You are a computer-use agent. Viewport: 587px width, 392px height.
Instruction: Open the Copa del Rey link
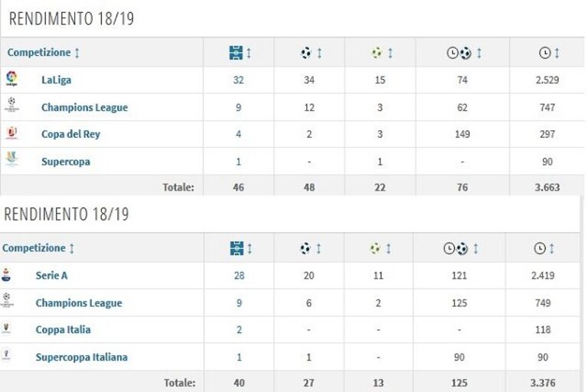70,134
